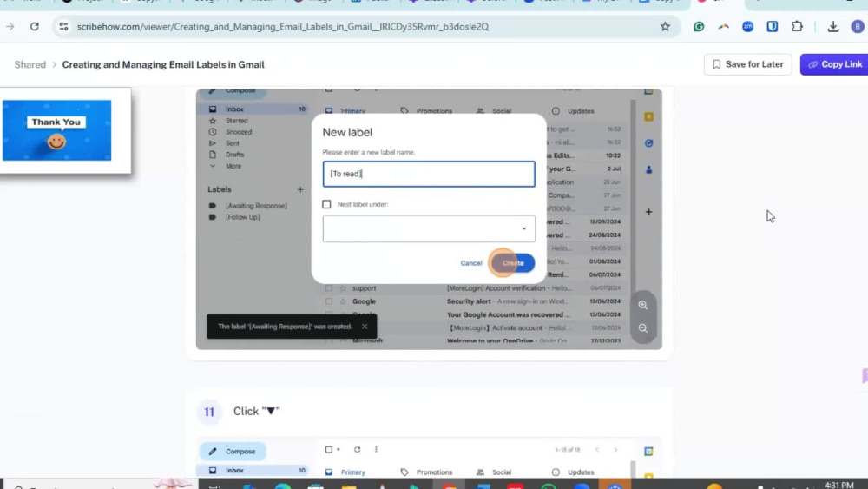The image size is (868, 489).
Task: Open the Nest label under dropdown
Action: 429,228
